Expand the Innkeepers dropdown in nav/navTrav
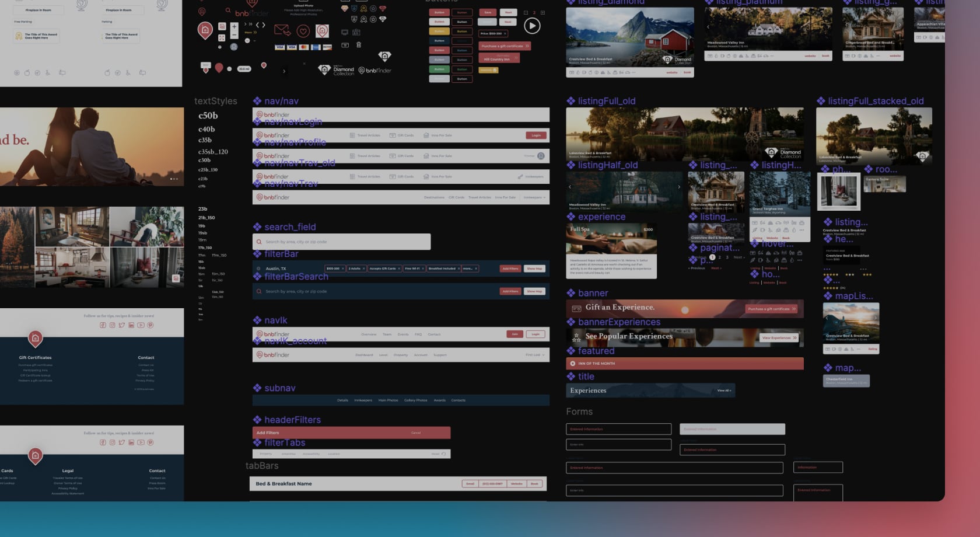 coord(535,197)
